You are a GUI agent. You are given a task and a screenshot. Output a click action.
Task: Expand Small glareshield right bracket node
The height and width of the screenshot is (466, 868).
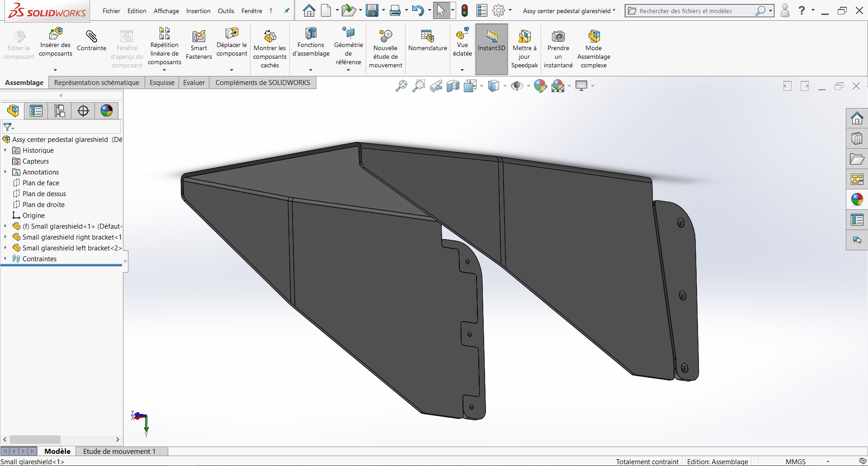(x=5, y=237)
